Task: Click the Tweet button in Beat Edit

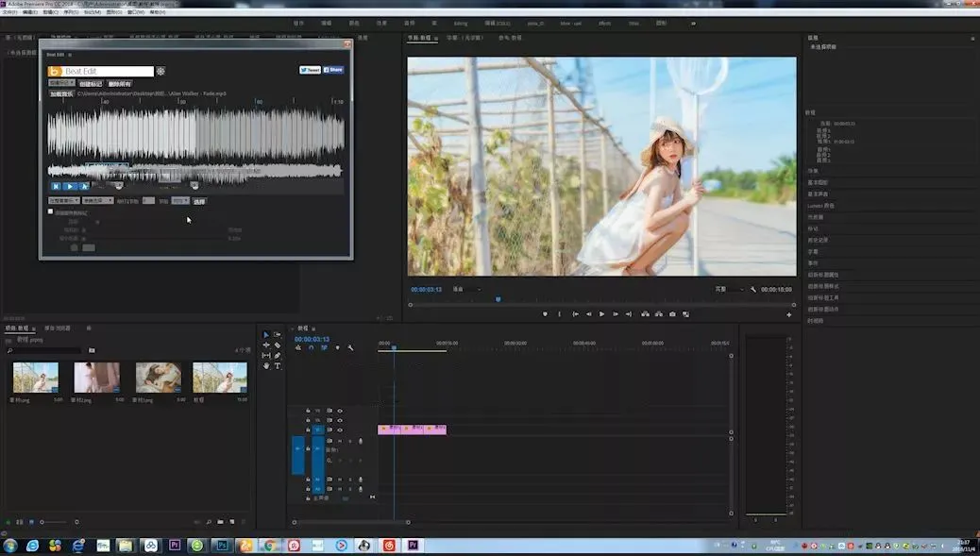Action: [310, 70]
